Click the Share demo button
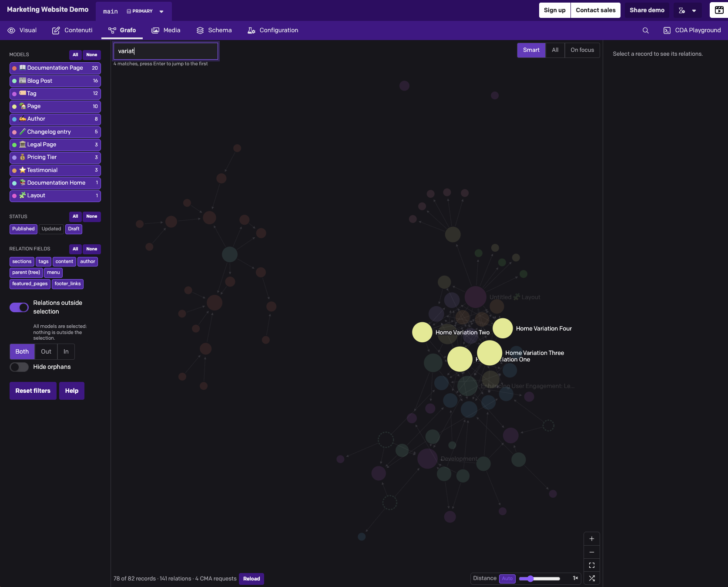The image size is (728, 587). tap(647, 10)
